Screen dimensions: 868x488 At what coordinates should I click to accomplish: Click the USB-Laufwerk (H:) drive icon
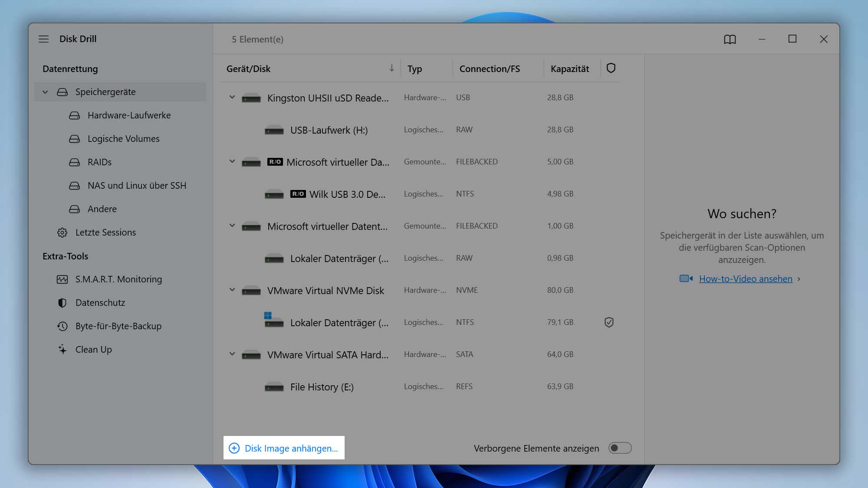(x=274, y=130)
